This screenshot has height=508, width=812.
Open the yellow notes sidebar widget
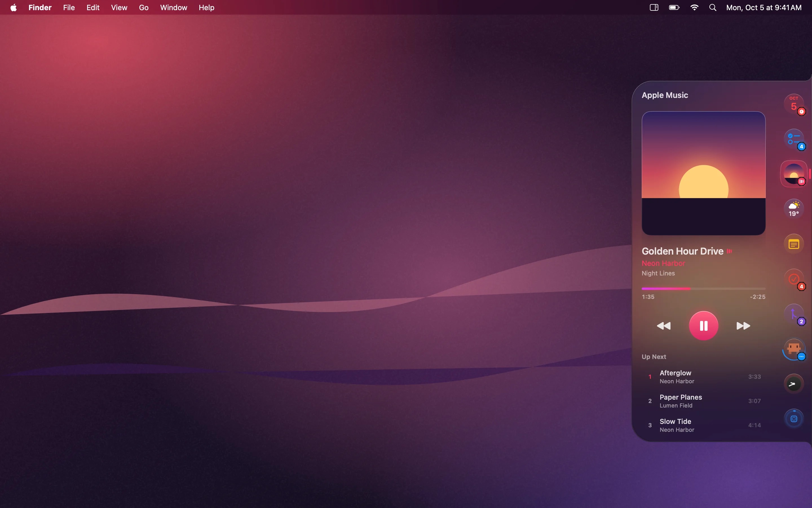(794, 244)
